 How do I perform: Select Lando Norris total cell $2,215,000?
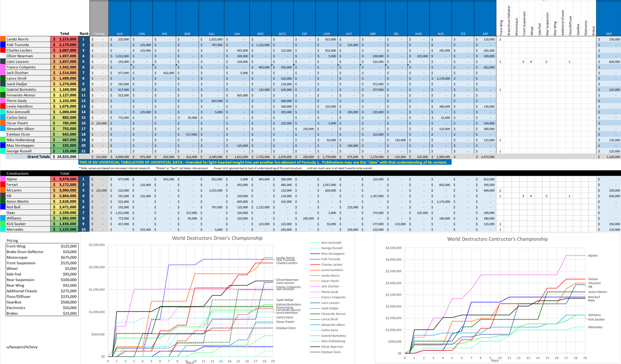click(64, 39)
